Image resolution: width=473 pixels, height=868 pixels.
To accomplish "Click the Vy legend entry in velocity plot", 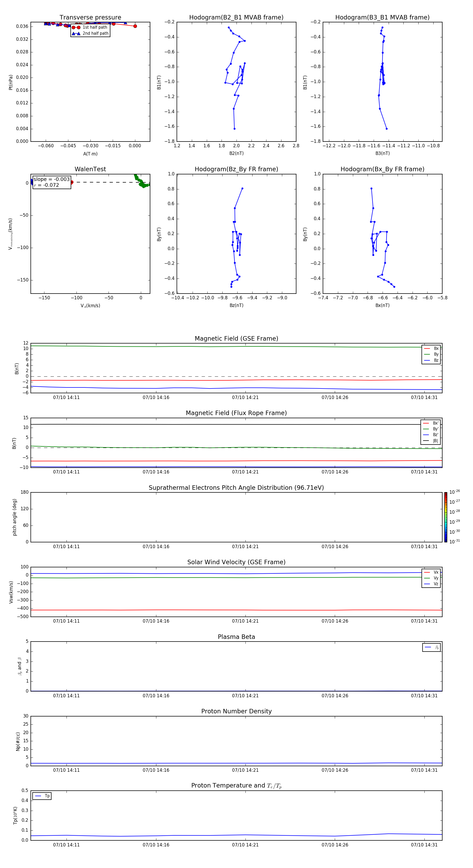I will pyautogui.click(x=431, y=578).
